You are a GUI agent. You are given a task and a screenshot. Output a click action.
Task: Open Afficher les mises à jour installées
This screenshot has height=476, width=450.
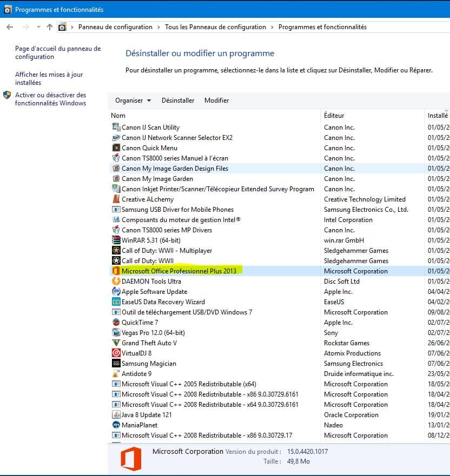pyautogui.click(x=49, y=78)
